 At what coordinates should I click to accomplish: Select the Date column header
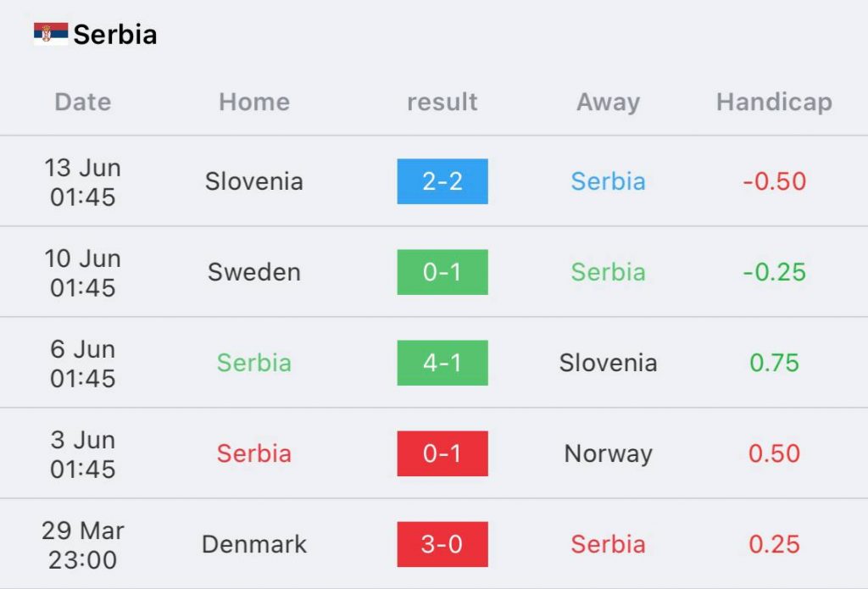click(83, 102)
